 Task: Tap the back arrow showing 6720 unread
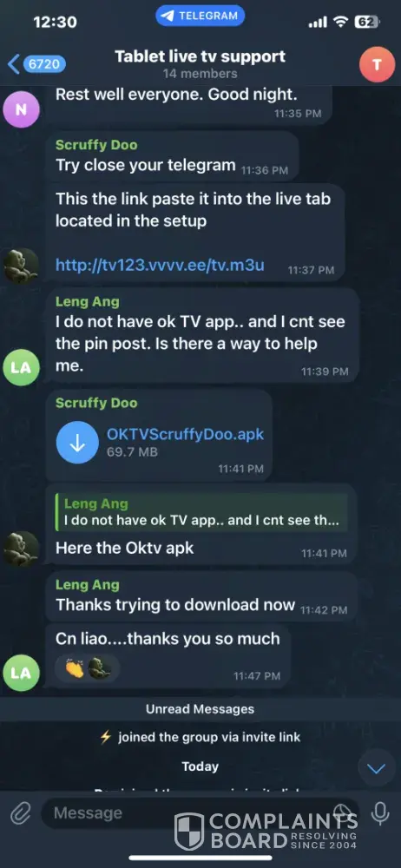(36, 64)
